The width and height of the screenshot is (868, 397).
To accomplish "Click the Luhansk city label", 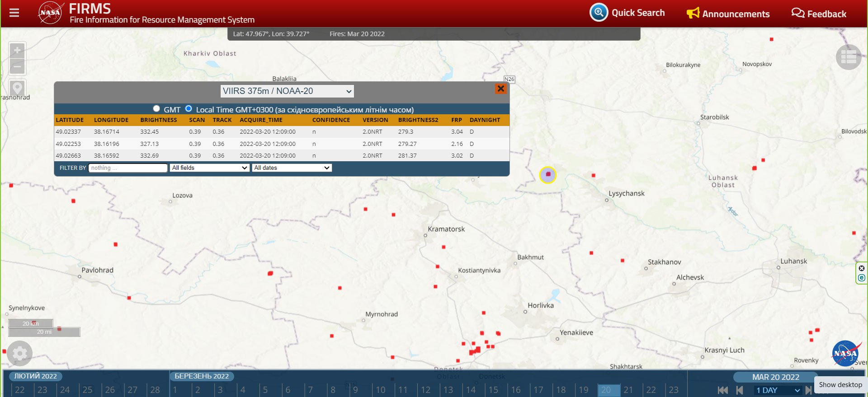I will point(793,261).
